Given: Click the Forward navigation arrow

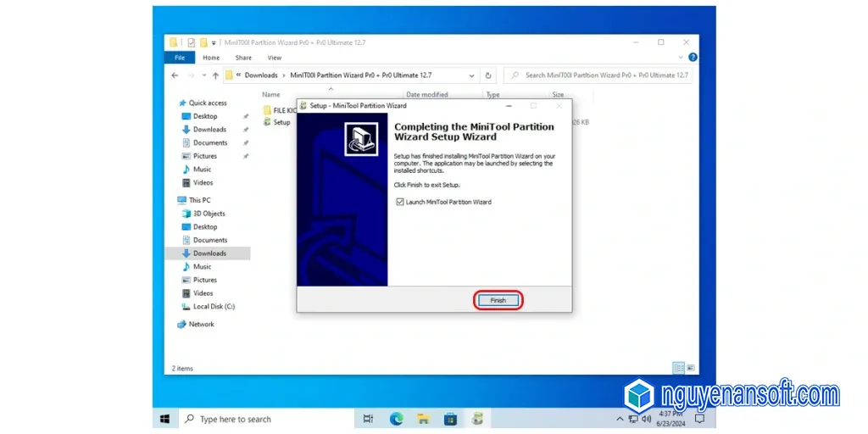Looking at the screenshot, I should click(191, 75).
